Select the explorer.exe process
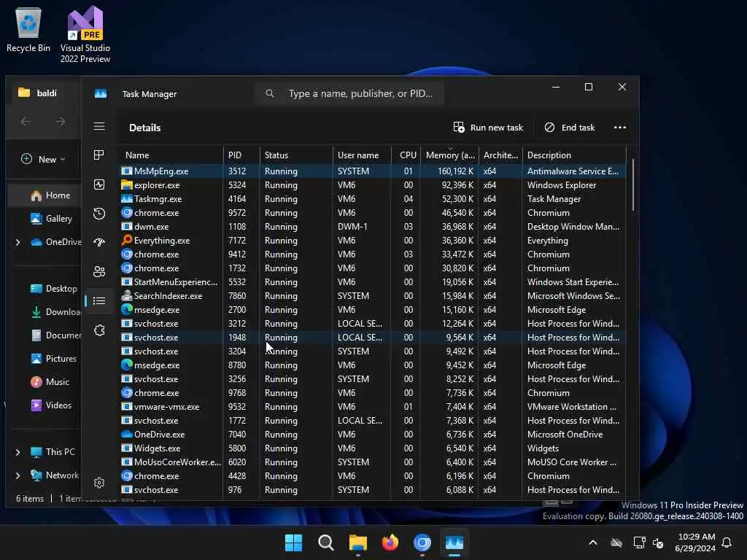Viewport: 747px width, 560px height. tap(372, 184)
